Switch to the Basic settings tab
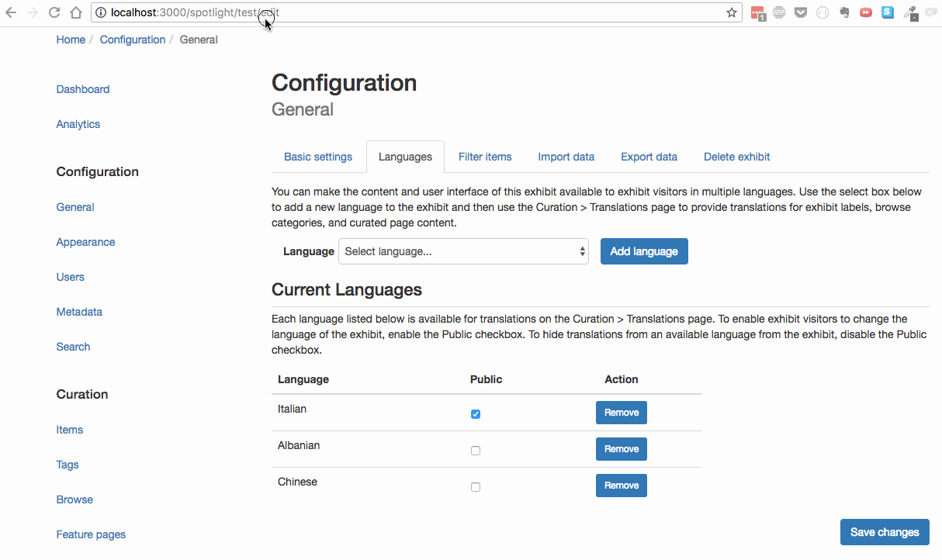 tap(318, 157)
